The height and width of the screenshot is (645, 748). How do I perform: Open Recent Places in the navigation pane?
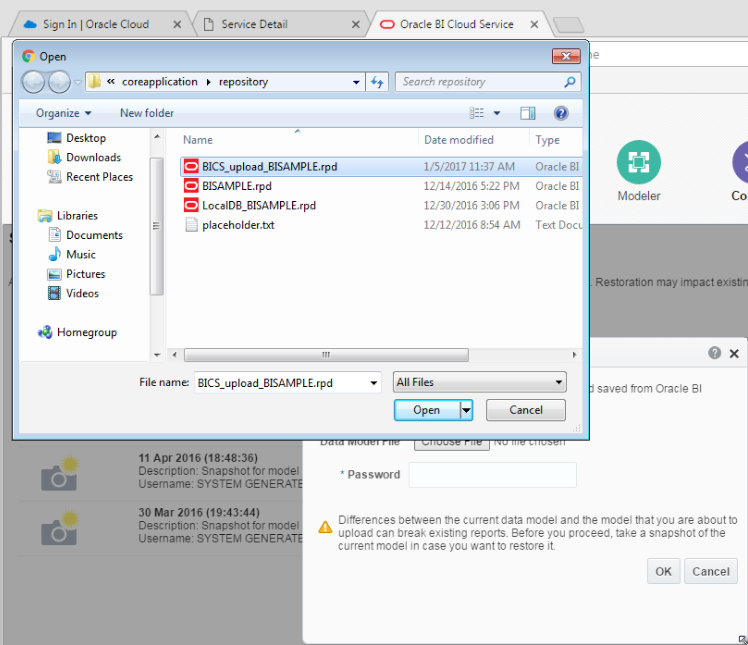pyautogui.click(x=90, y=177)
